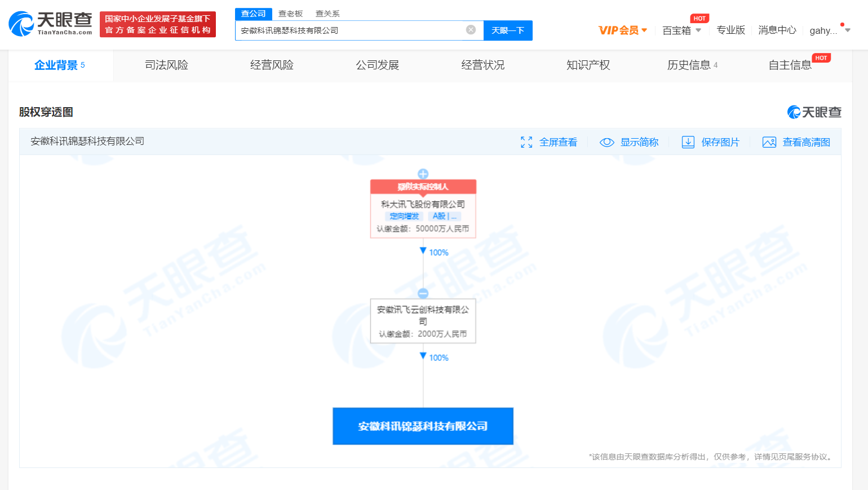Screen dimensions: 868x490
Task: Select the 企业背景 tab
Action: coord(60,65)
